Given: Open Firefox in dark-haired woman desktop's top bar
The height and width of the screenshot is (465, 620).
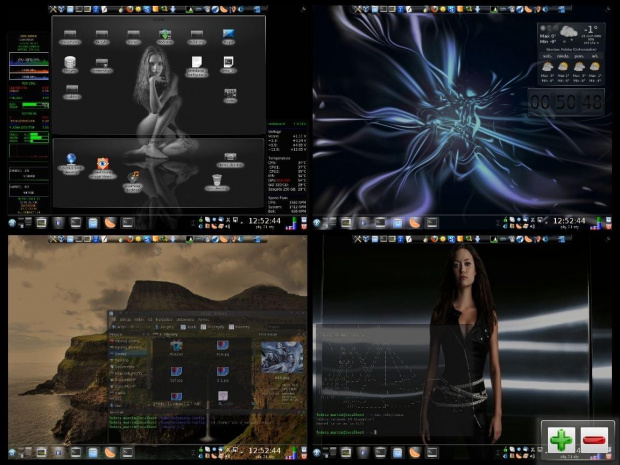Looking at the screenshot, I should point(434,239).
